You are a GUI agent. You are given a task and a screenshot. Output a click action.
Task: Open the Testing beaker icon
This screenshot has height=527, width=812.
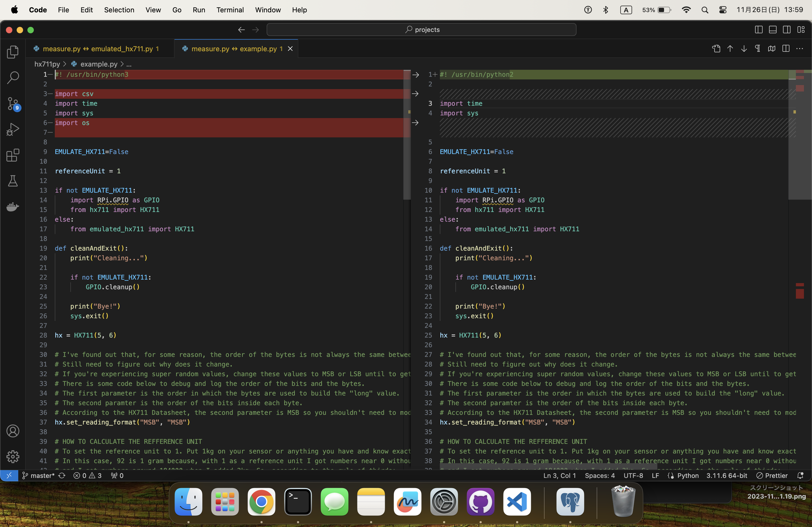coord(13,181)
